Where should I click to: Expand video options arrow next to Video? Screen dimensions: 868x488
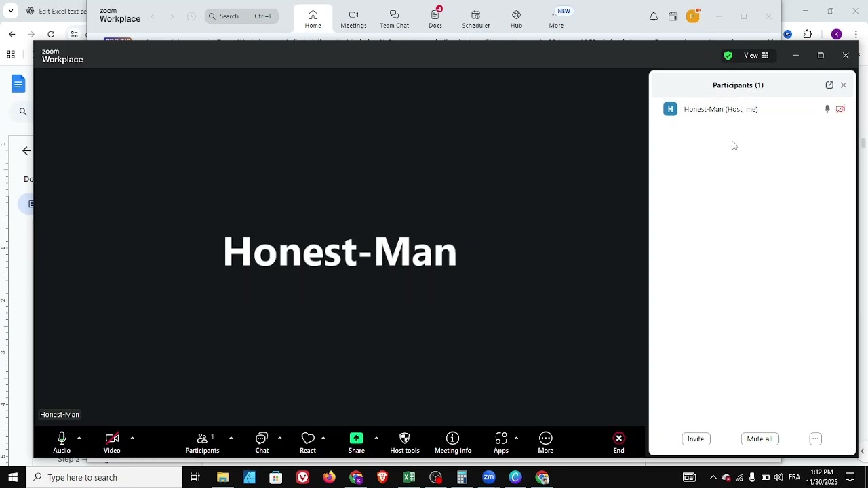pos(132,439)
